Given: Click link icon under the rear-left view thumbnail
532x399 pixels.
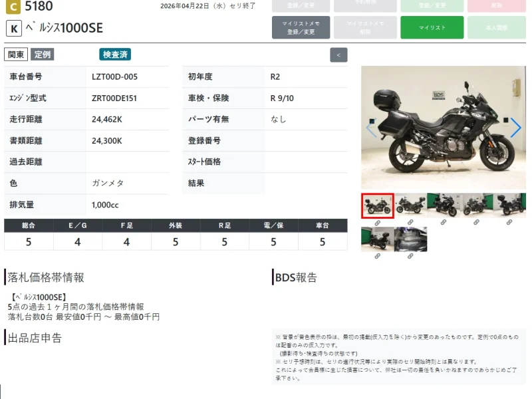Looking at the screenshot, I should (377, 256).
